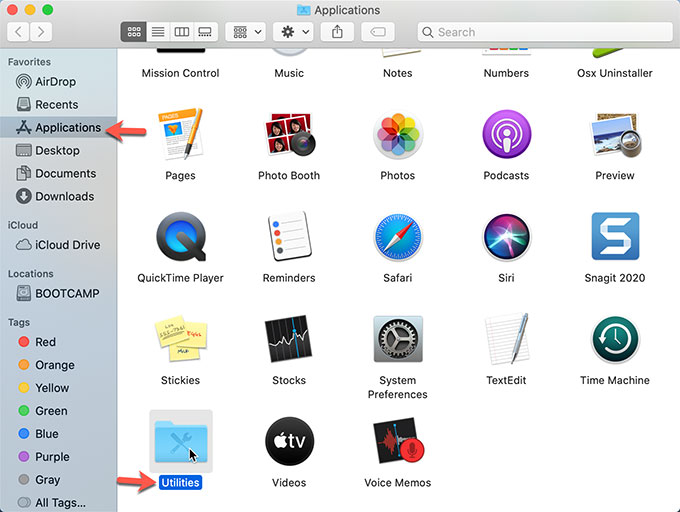
Task: Filter by the Purple tag
Action: 58,457
